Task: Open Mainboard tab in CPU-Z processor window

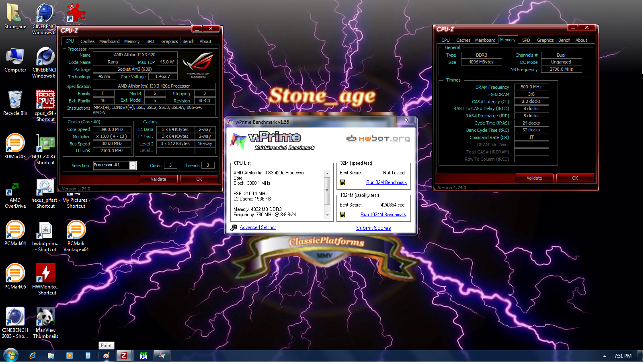Action: click(x=109, y=41)
